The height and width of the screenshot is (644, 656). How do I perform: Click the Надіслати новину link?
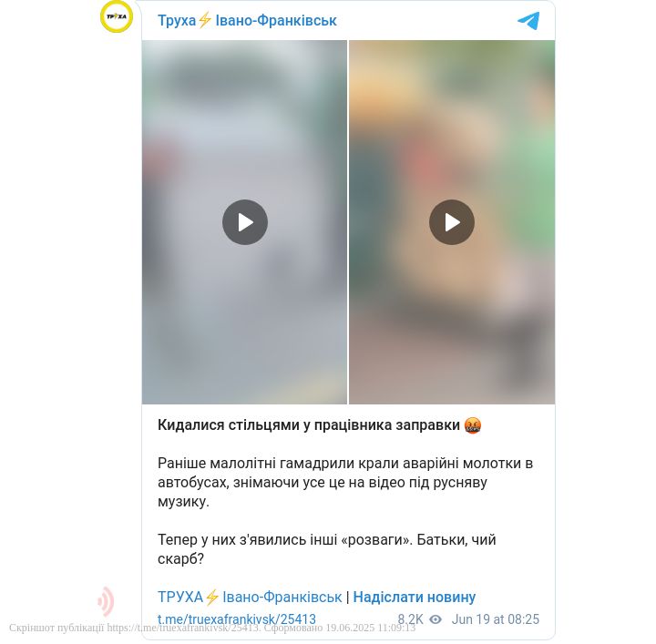coord(415,597)
